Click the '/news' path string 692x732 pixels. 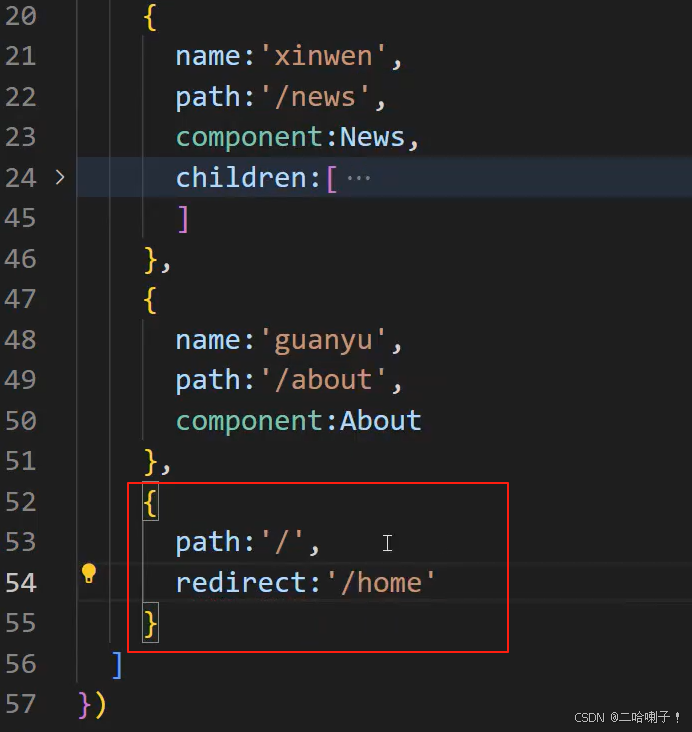click(315, 97)
